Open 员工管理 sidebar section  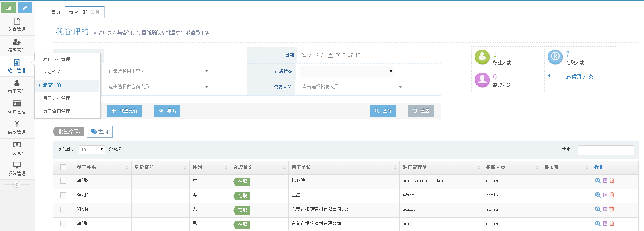17,87
